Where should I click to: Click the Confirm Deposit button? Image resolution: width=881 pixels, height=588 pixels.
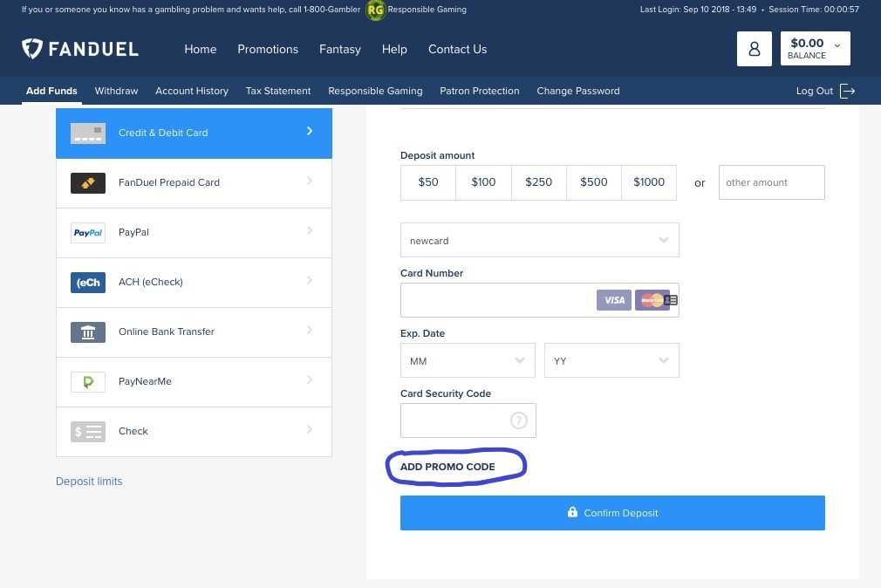pos(612,513)
